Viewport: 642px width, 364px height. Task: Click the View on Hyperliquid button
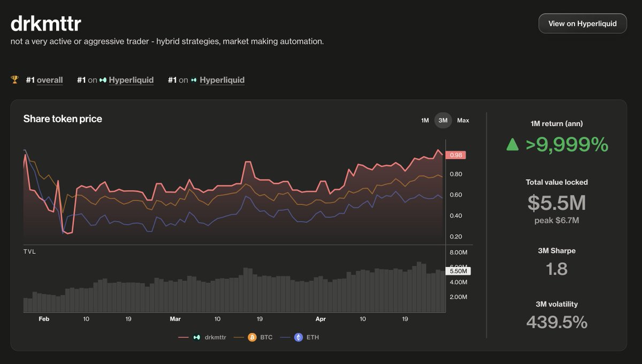(x=583, y=24)
